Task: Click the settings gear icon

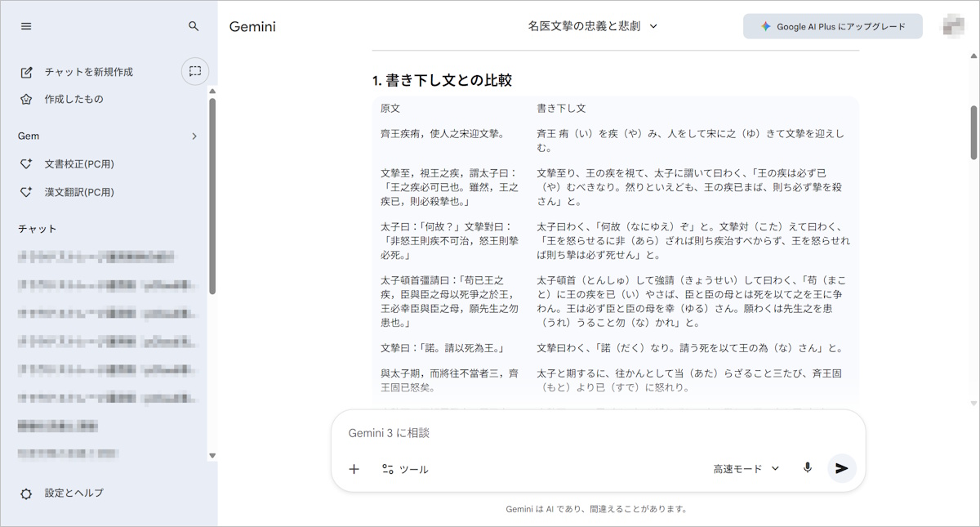Action: (x=26, y=494)
